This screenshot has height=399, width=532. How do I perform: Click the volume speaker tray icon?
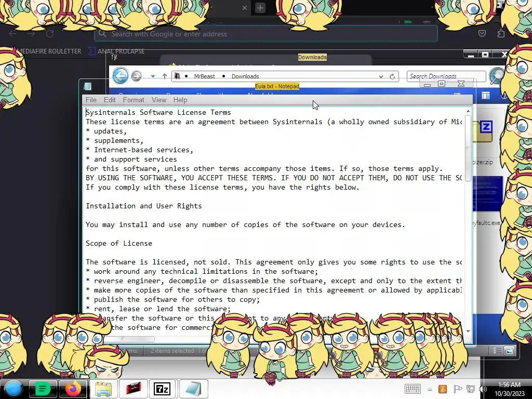[482, 389]
